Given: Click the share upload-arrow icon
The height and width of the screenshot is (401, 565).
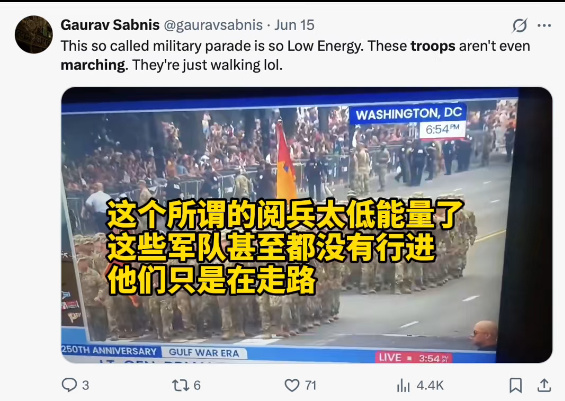Looking at the screenshot, I should tap(544, 385).
